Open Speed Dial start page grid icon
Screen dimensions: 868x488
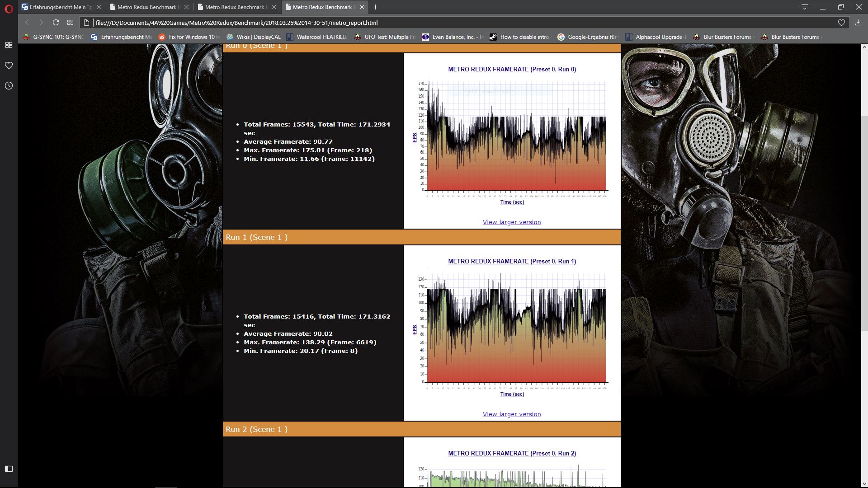click(x=70, y=23)
